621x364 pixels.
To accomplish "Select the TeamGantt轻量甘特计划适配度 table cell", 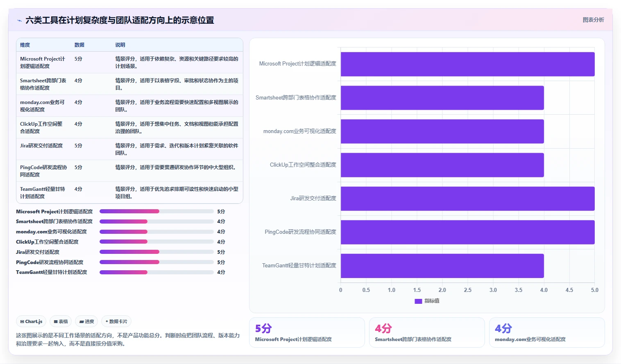I will [x=43, y=193].
